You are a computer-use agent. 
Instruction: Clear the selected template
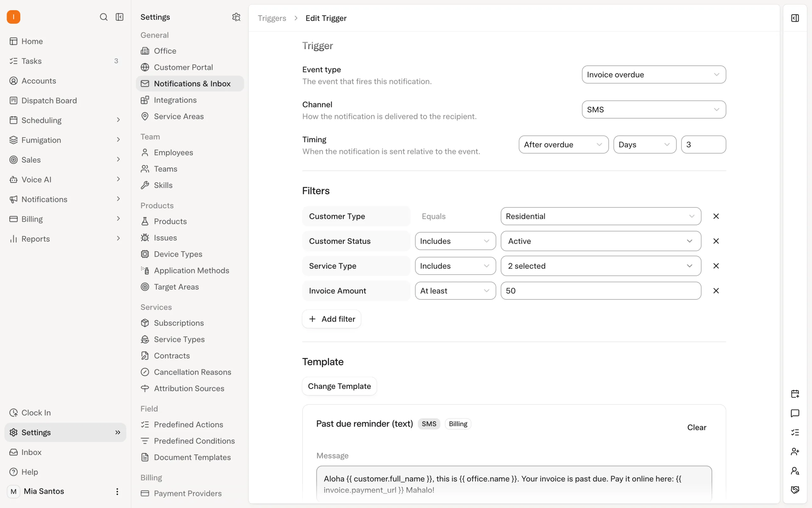[x=697, y=427]
